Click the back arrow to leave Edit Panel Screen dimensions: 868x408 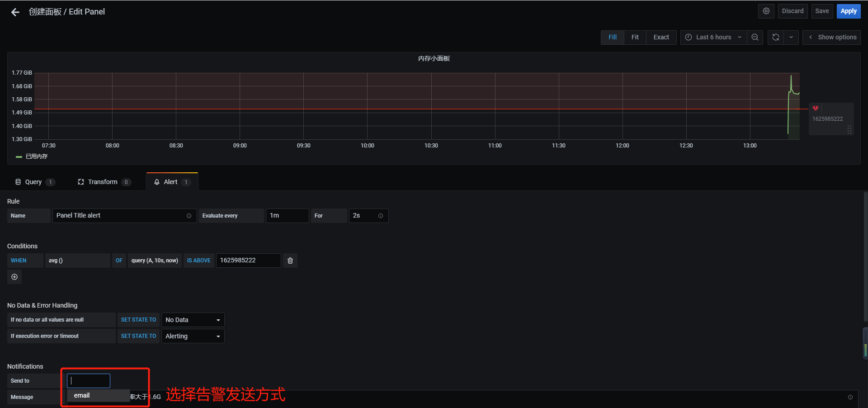pyautogui.click(x=15, y=12)
